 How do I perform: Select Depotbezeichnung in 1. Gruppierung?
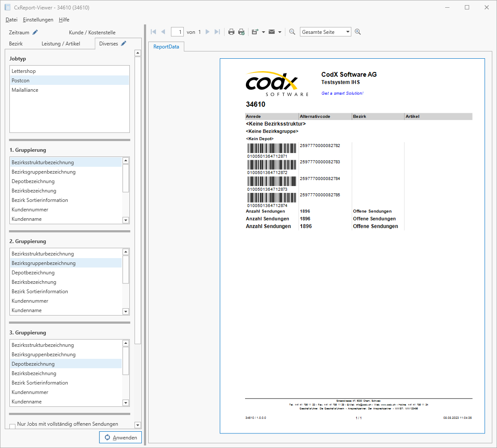pyautogui.click(x=66, y=181)
